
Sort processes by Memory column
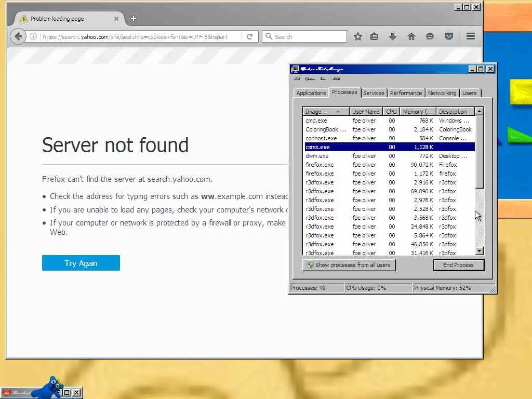tap(418, 112)
